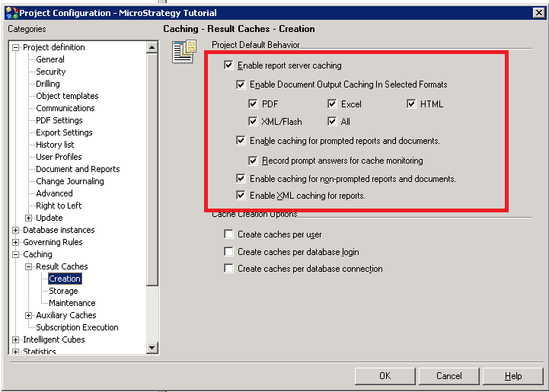549x392 pixels.
Task: Select Communications in the tree
Action: (x=65, y=108)
